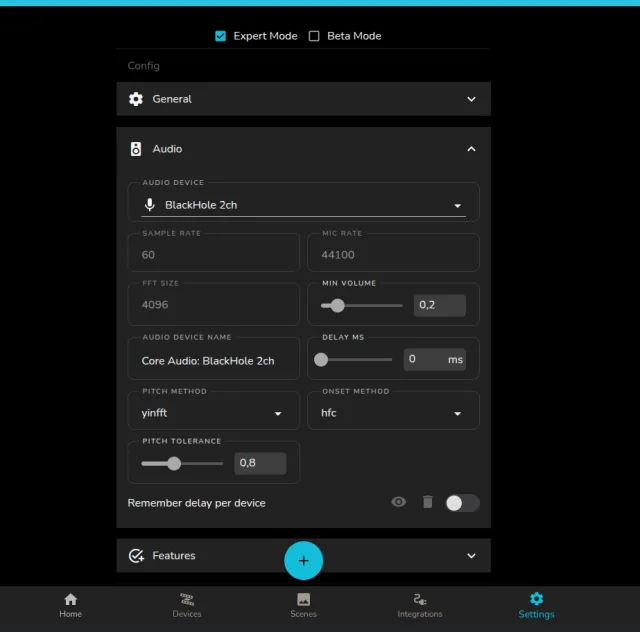Click the Min Volume slider handle

338,305
